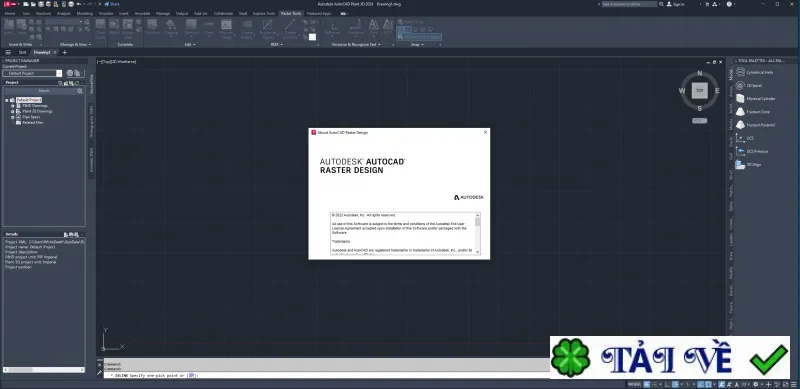The image size is (800, 389).
Task: Open the Isometric DWG side tab
Action: point(91,160)
